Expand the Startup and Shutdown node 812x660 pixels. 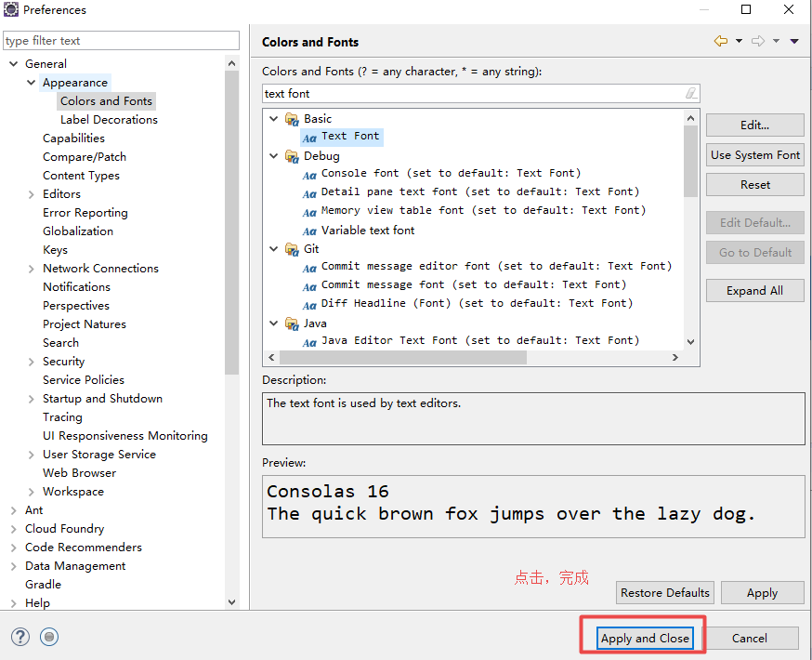tap(31, 399)
